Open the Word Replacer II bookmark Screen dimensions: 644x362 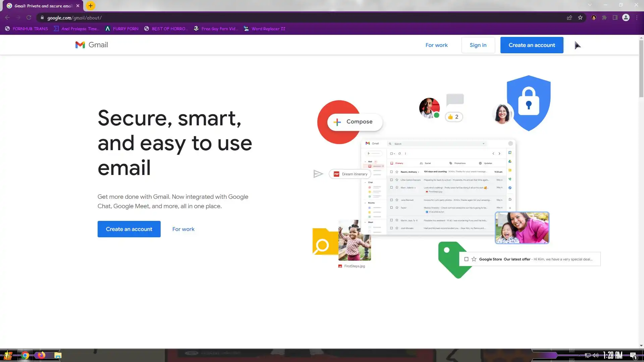[x=265, y=29]
